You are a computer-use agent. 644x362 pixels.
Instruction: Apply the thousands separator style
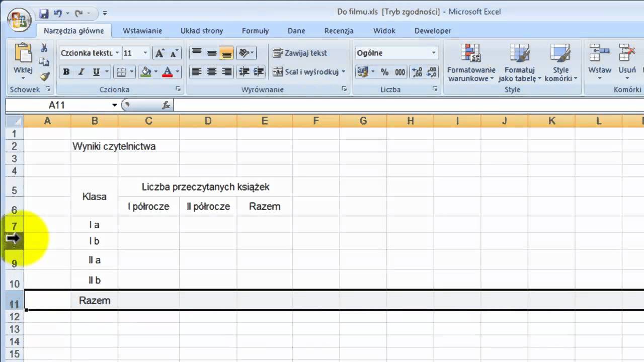400,72
